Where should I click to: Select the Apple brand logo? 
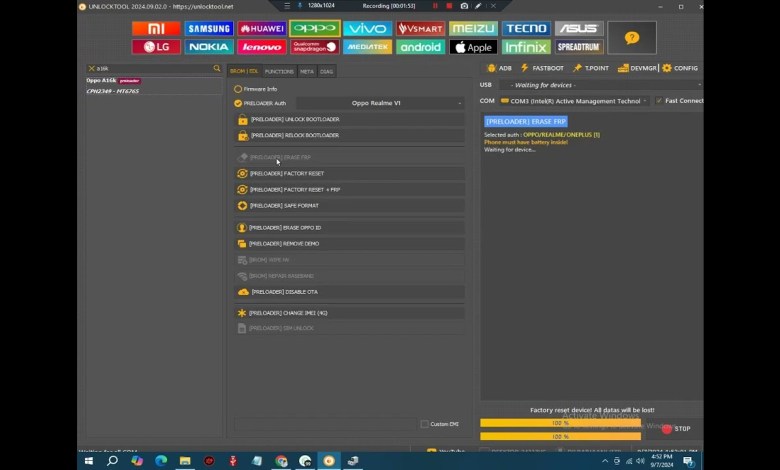pos(473,47)
